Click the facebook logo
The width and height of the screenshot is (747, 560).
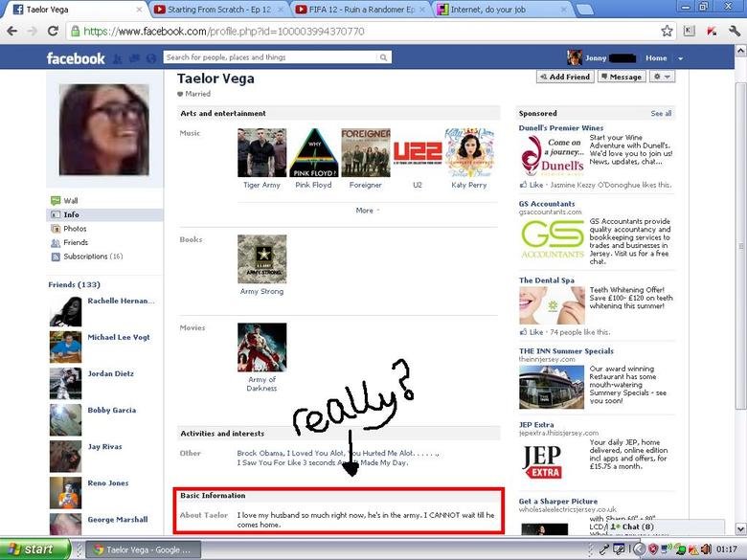(x=76, y=58)
